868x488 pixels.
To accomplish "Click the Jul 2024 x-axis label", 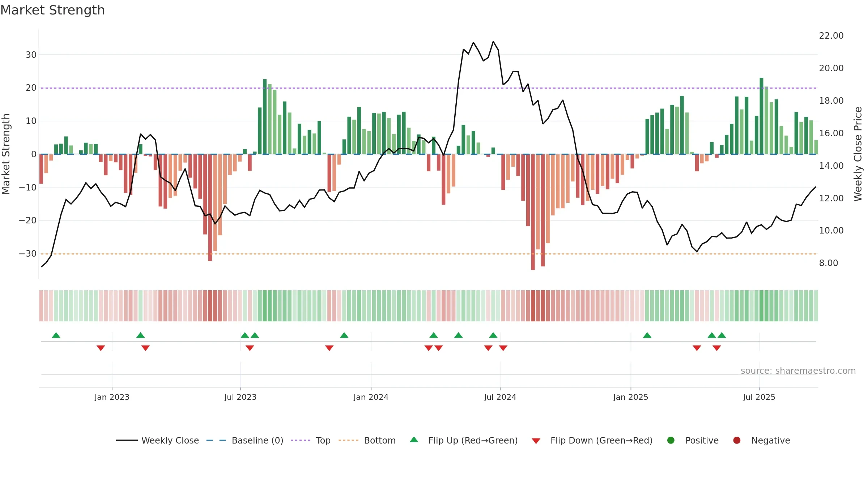I will point(500,397).
